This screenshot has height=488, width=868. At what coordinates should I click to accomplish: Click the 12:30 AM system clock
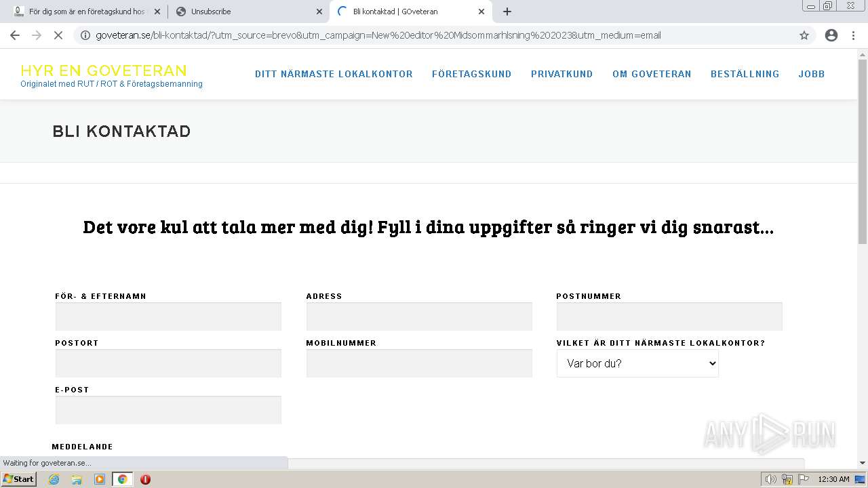click(x=833, y=479)
